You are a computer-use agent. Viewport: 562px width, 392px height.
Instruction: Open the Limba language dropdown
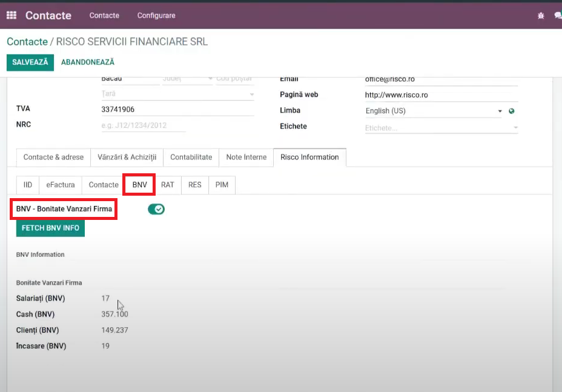click(434, 111)
